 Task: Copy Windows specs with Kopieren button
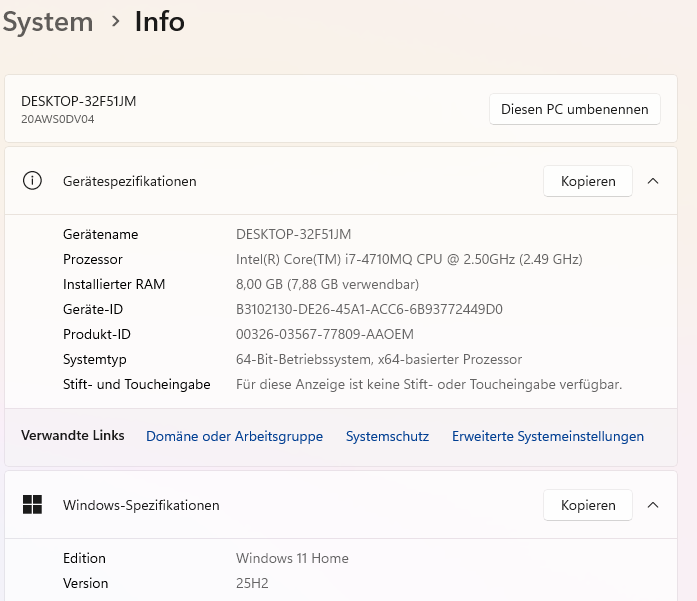click(588, 505)
